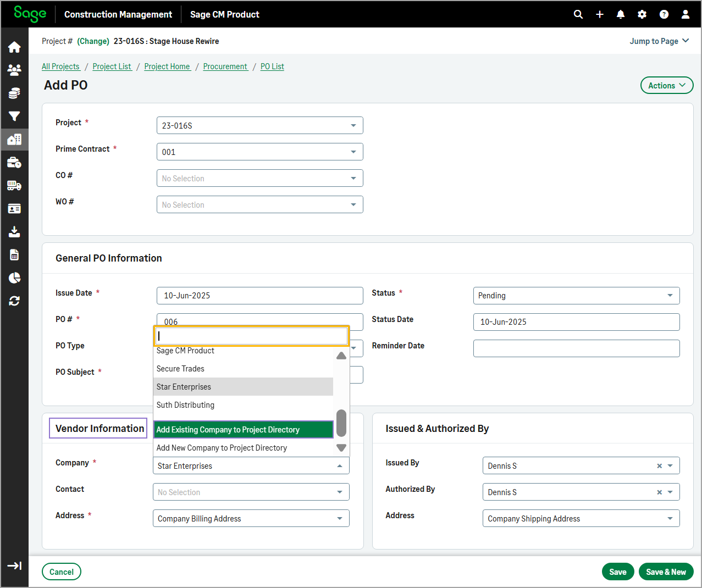This screenshot has height=588, width=702.
Task: Go to Project Home breadcrumb
Action: point(168,66)
